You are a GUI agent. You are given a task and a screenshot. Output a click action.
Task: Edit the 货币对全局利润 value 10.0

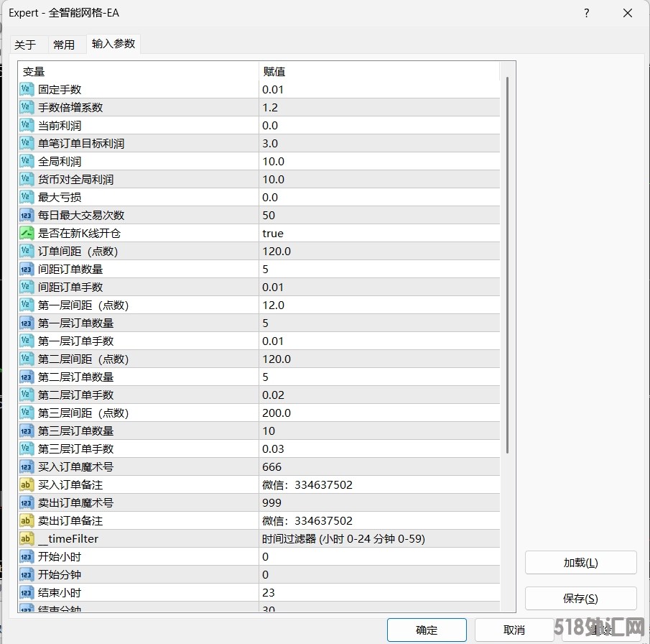(x=379, y=179)
